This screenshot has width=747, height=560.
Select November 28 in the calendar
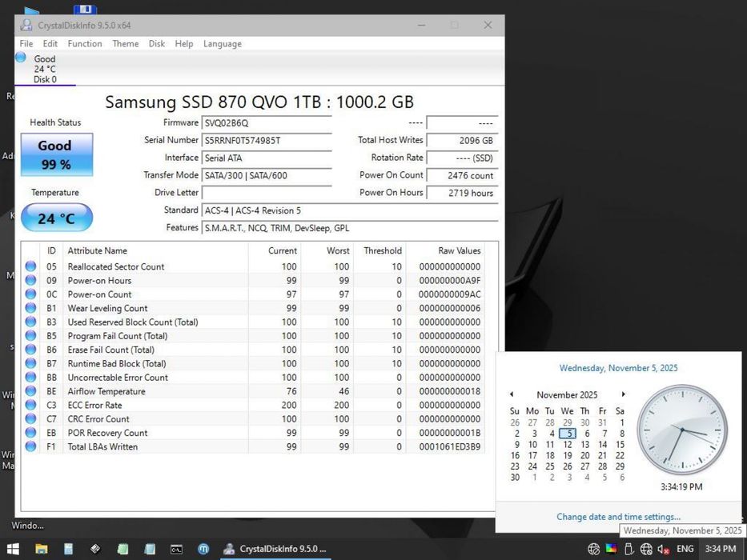(x=602, y=466)
